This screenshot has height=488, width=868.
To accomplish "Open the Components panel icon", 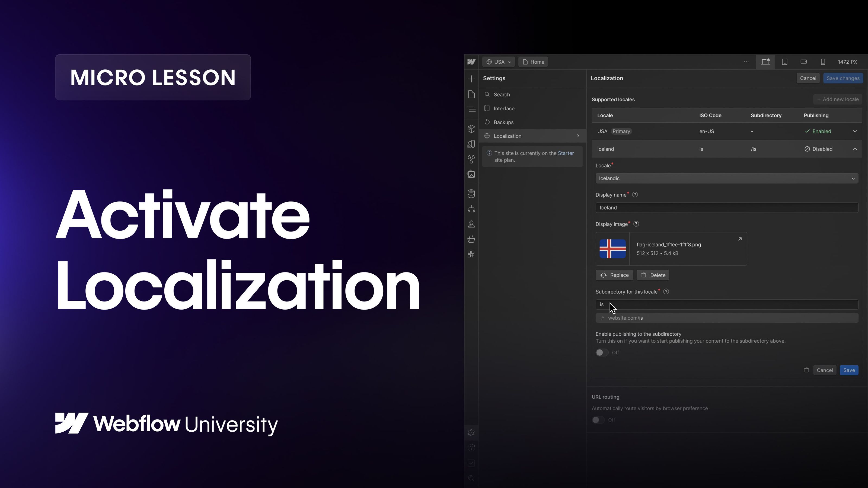I will pyautogui.click(x=471, y=129).
